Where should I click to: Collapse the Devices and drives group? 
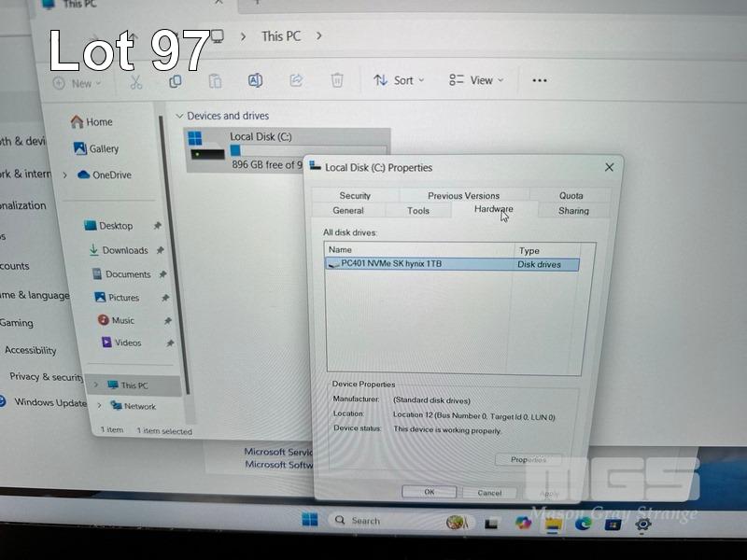tap(179, 116)
